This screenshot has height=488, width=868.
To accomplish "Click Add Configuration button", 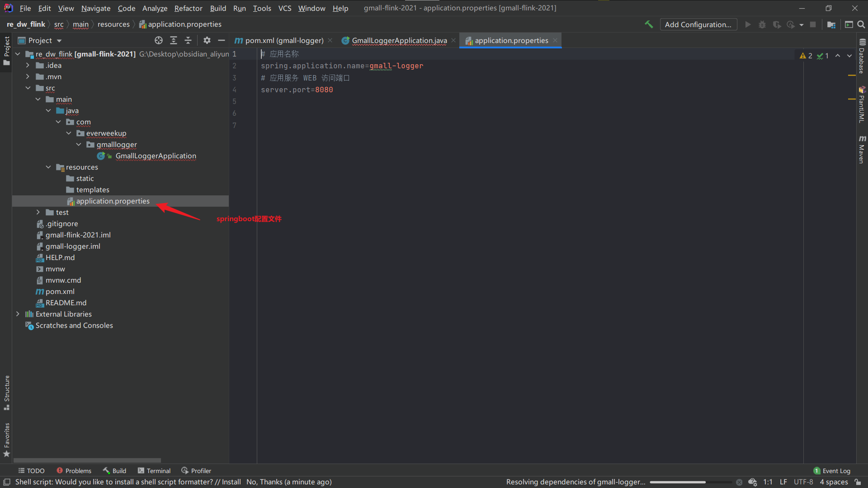I will click(x=698, y=24).
